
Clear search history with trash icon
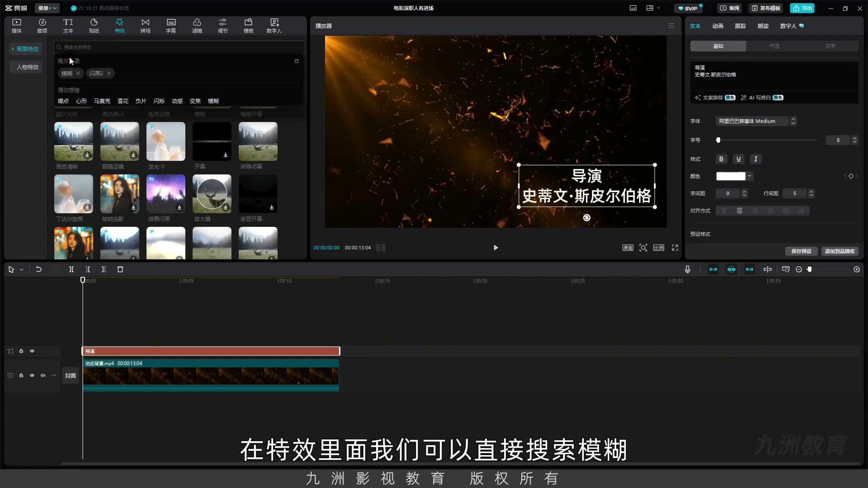[x=297, y=61]
